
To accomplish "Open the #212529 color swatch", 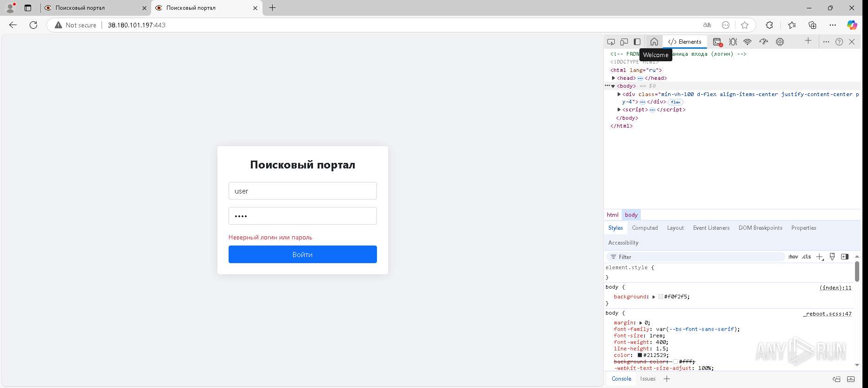I will point(640,356).
